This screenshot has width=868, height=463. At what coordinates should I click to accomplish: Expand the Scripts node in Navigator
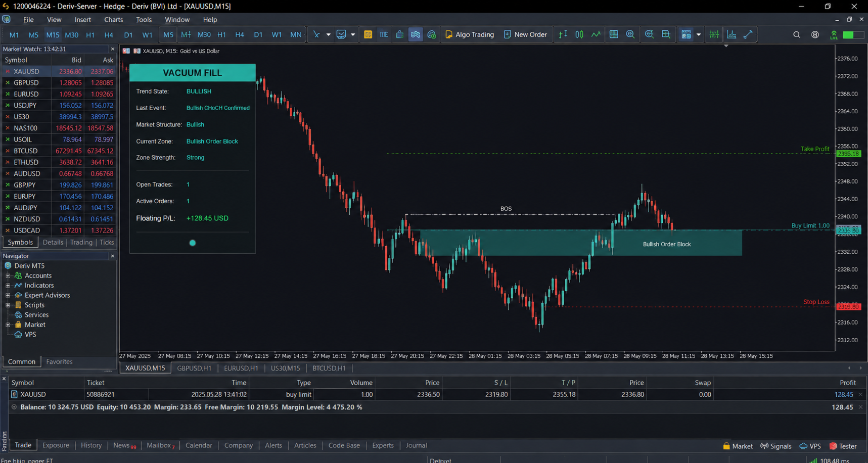8,305
